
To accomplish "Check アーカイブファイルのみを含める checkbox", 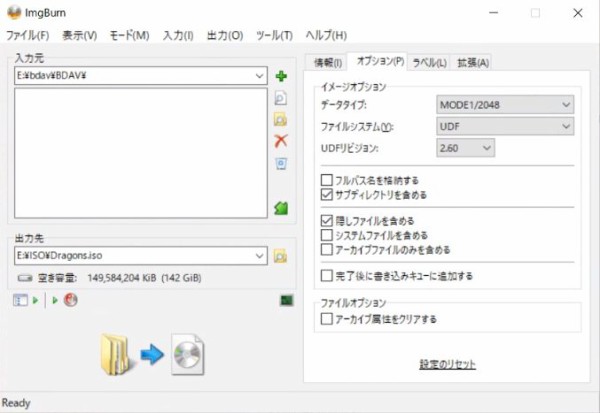I will click(x=326, y=250).
